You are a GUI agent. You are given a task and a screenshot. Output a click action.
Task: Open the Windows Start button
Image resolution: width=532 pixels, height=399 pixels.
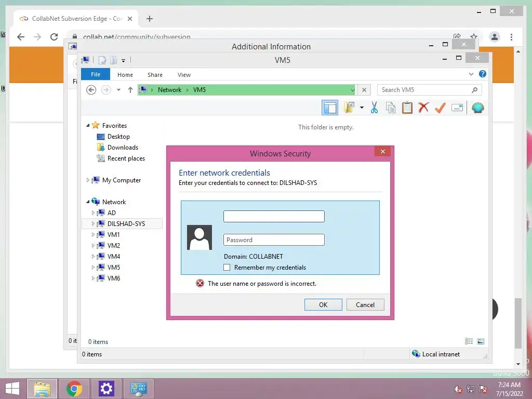click(x=12, y=389)
